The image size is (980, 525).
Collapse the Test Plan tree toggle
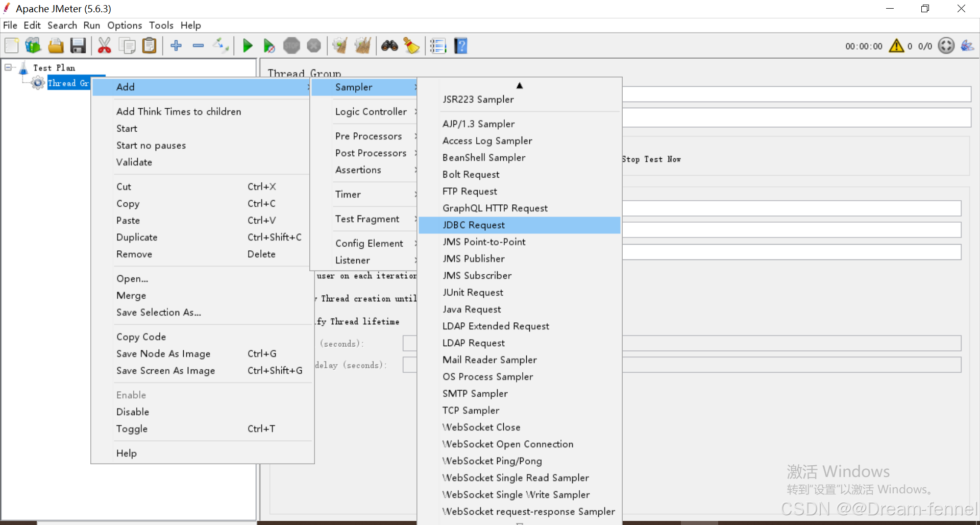8,67
